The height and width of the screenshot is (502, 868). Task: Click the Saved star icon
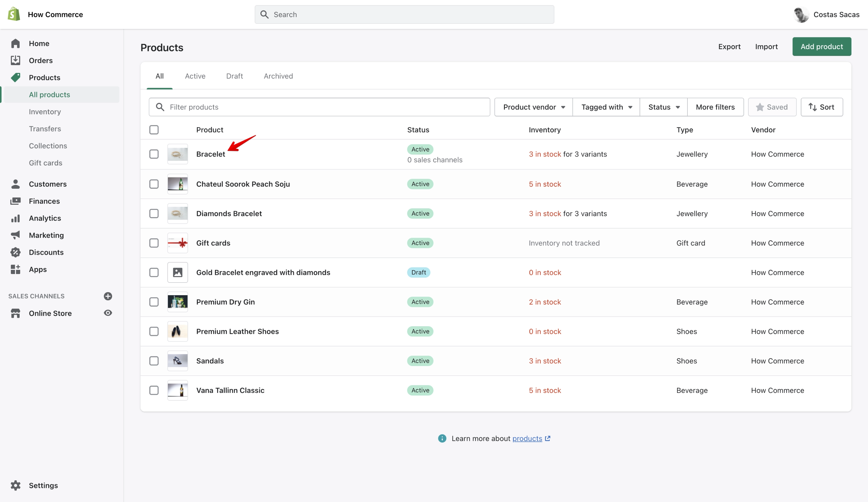coord(759,107)
